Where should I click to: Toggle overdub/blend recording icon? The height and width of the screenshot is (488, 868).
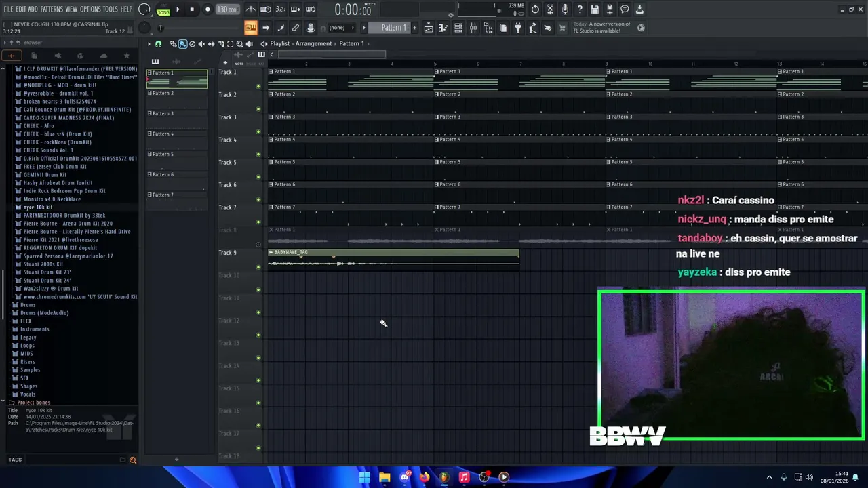point(296,9)
